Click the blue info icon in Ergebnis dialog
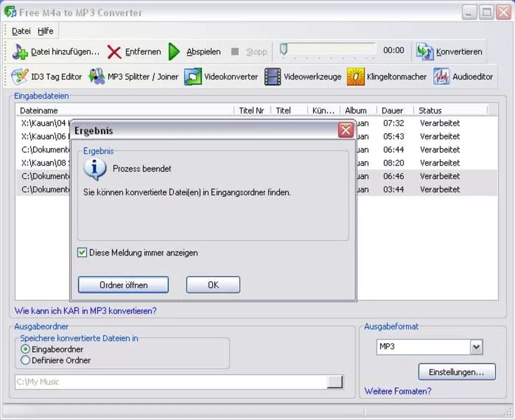Screen dimensions: 515x420 tap(94, 169)
